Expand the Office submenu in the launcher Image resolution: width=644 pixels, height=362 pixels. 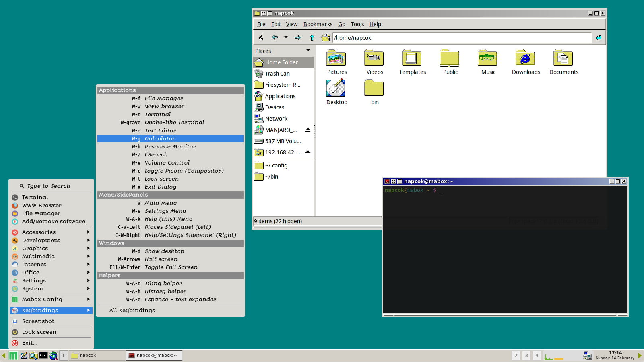(31, 272)
